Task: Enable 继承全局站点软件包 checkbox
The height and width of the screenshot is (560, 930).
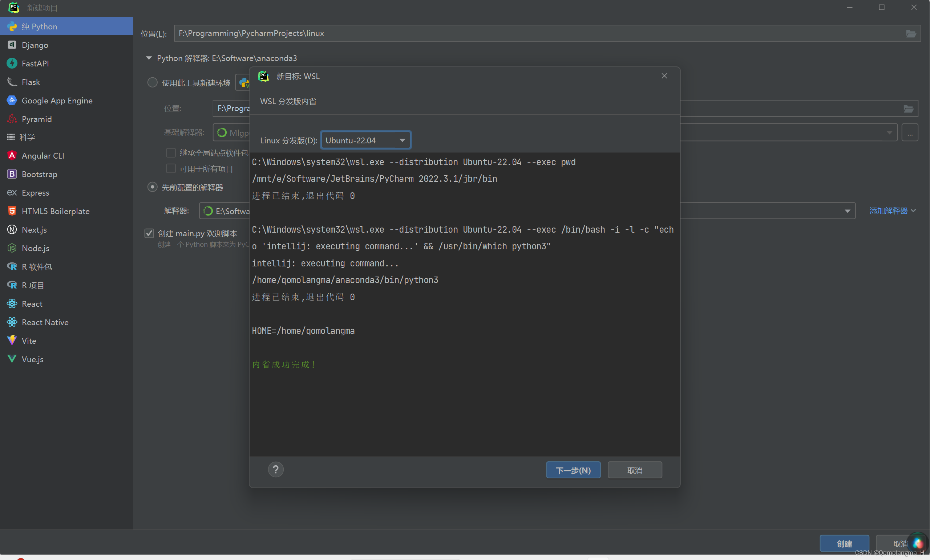Action: (x=171, y=153)
